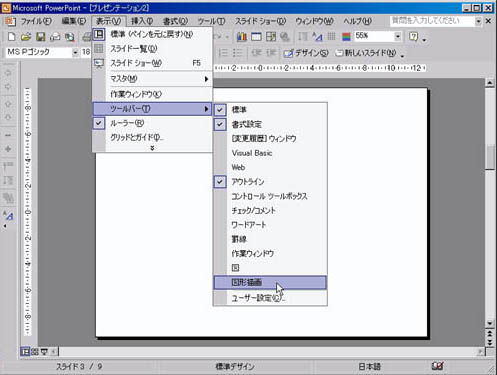Open グリッドとガイド dialog entry

pos(152,137)
